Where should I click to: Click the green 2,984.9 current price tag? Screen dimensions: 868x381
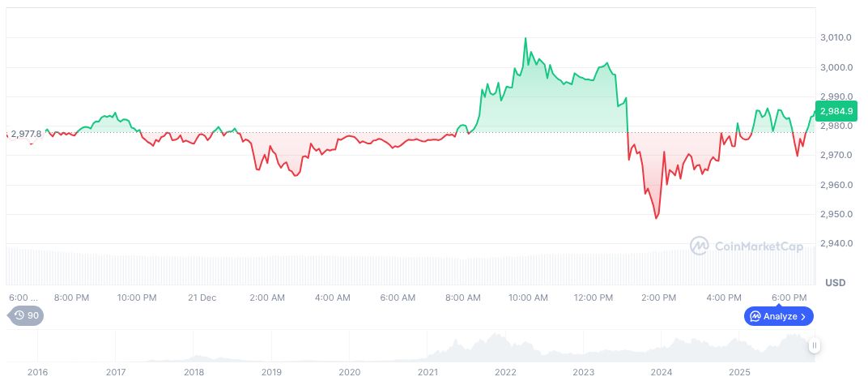pyautogui.click(x=835, y=111)
